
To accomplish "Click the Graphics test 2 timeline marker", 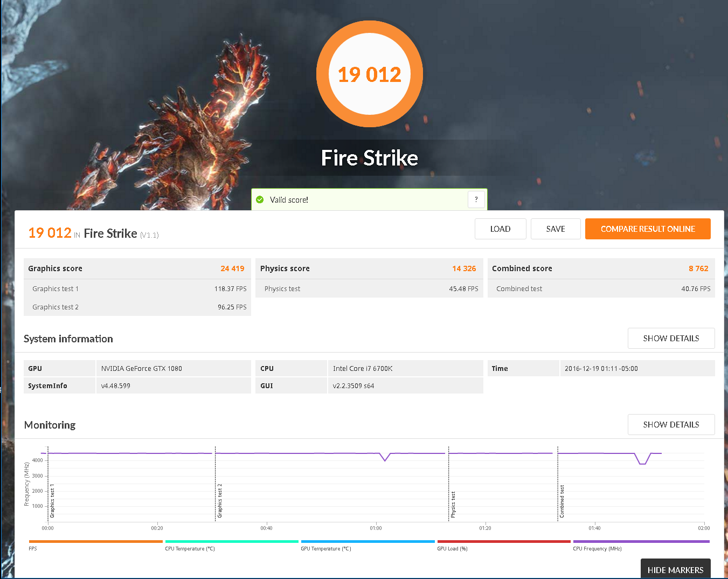I will coord(220,501).
